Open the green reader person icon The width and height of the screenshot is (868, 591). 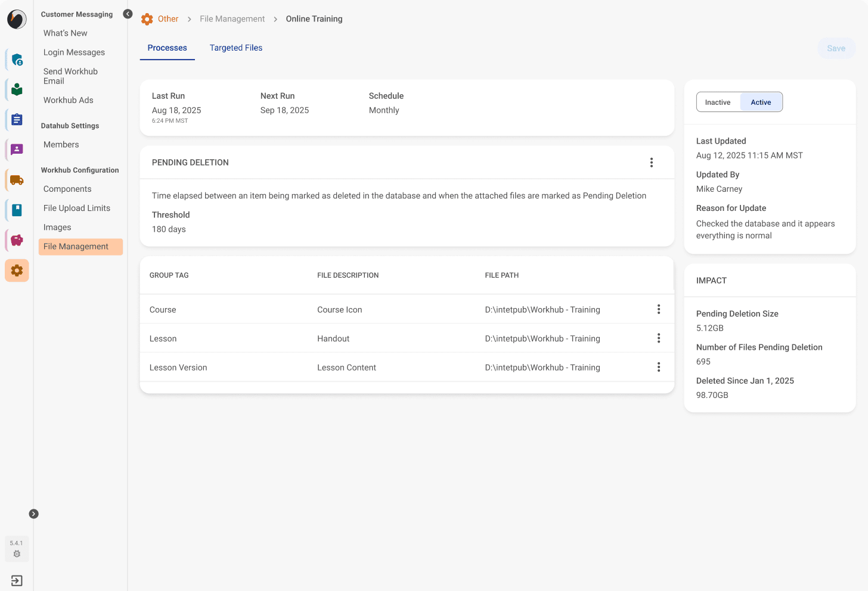[17, 89]
